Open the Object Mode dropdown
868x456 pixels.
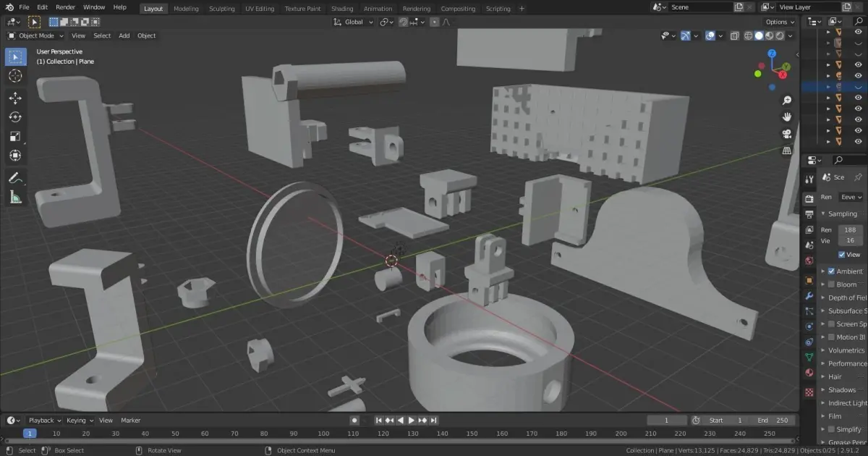[35, 35]
